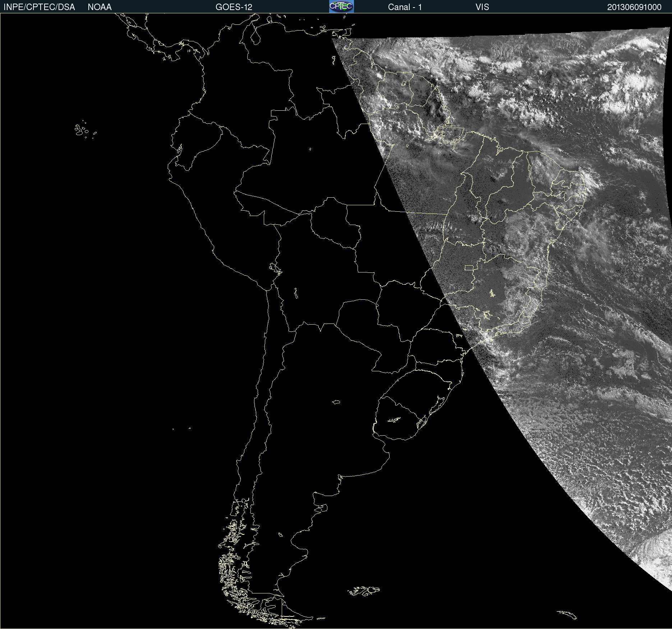Click the CPTEC logo in the header
This screenshot has width=672, height=629.
341,6
